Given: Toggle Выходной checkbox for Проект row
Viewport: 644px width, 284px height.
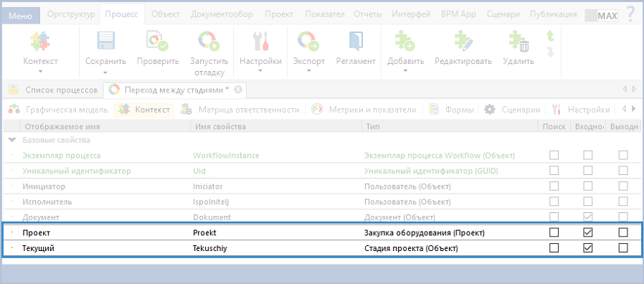Looking at the screenshot, I should coord(623,232).
